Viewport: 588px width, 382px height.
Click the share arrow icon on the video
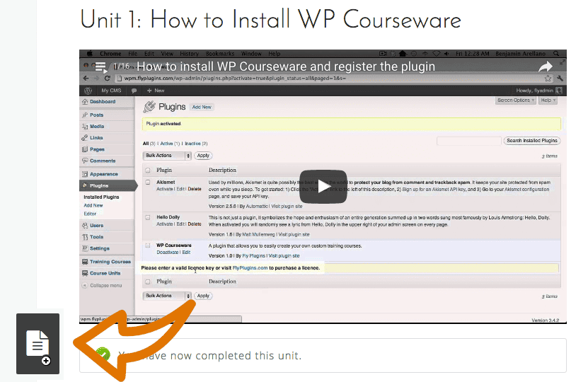[546, 66]
